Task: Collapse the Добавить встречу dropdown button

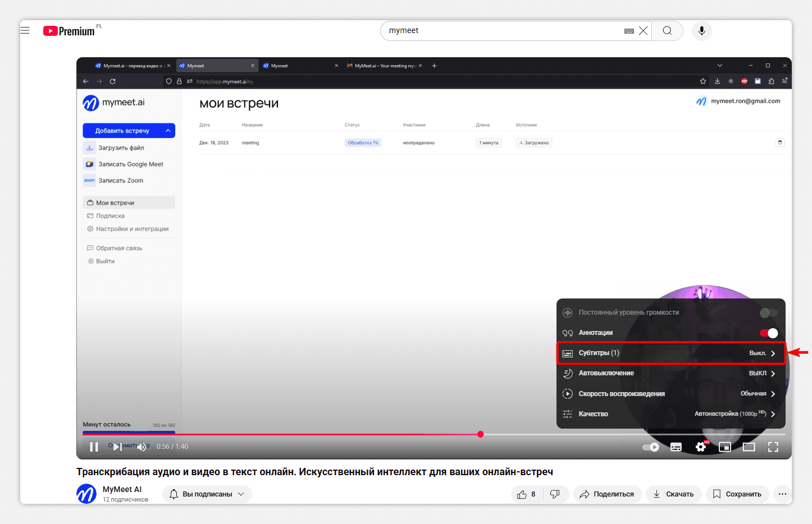Action: point(129,131)
